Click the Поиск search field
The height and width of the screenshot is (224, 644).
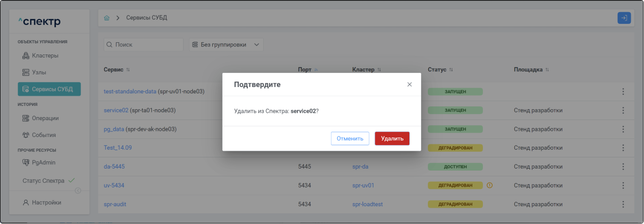[x=144, y=45]
